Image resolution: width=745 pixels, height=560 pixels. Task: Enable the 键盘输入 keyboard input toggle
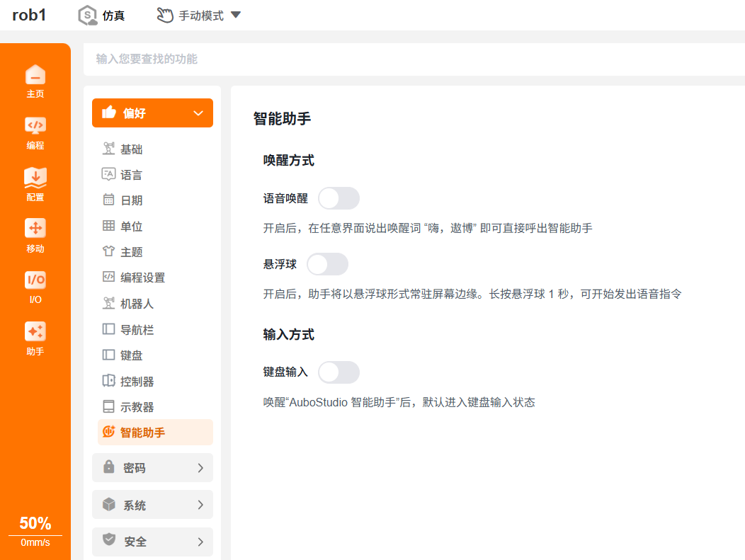pos(339,372)
